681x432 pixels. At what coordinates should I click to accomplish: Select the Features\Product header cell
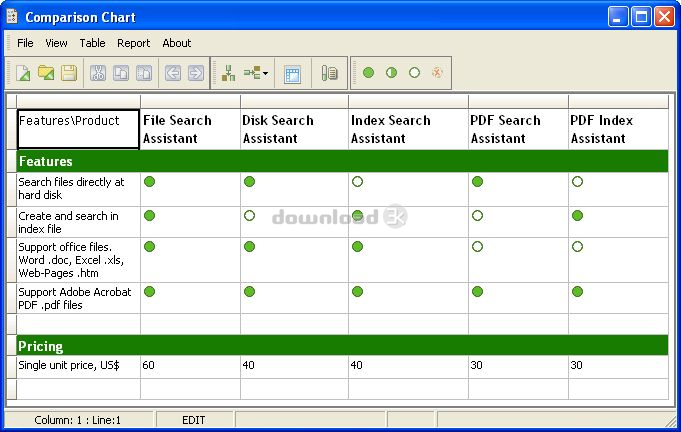tap(78, 129)
